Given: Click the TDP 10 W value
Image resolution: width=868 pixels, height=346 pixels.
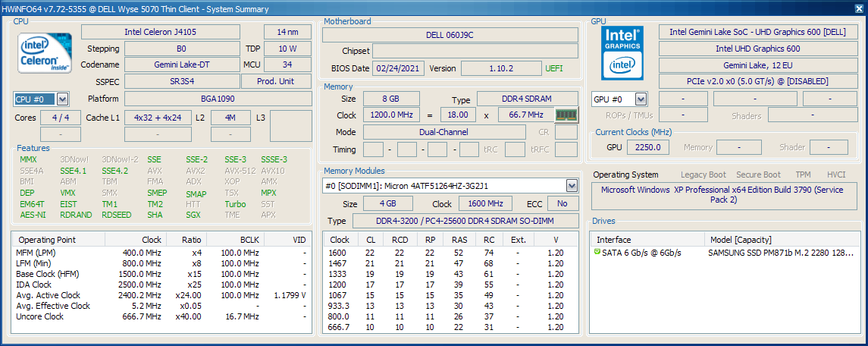Looking at the screenshot, I should pos(287,49).
